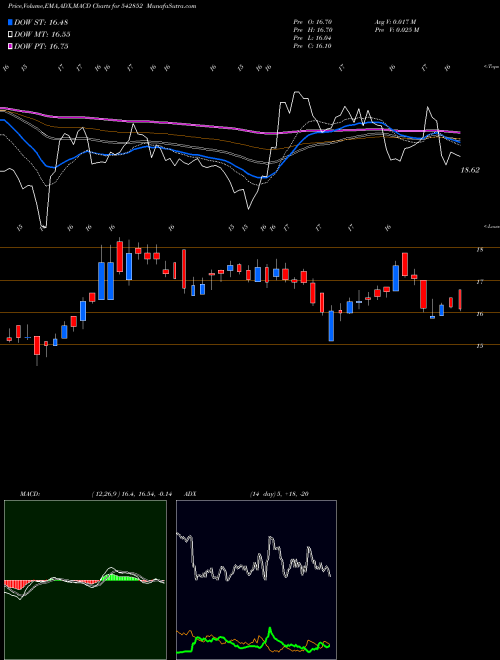
Task: Click the '<Tops' marker label
Action: click(x=491, y=67)
